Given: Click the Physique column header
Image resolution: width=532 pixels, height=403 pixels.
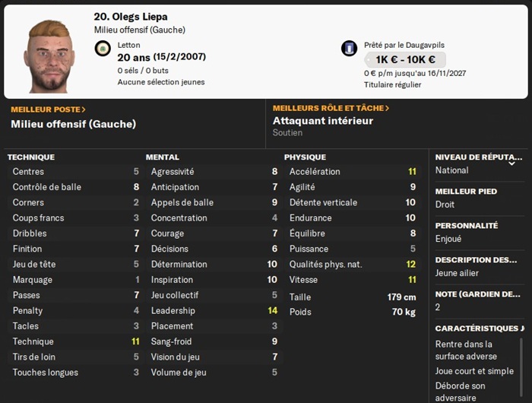Looking at the screenshot, I should point(305,157).
